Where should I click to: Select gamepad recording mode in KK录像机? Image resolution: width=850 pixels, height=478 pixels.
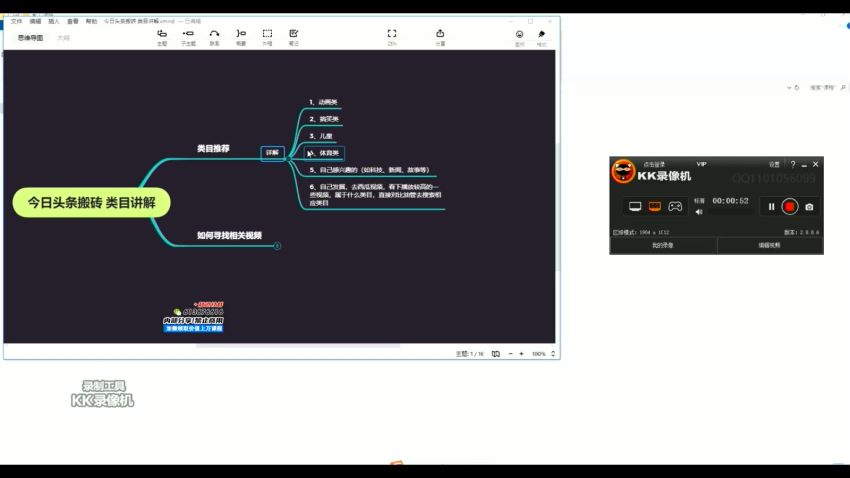(x=675, y=206)
